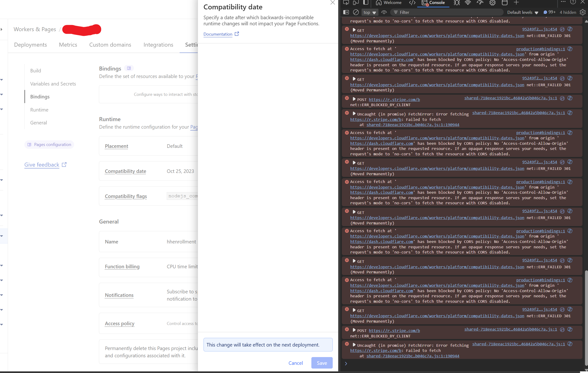Image resolution: width=588 pixels, height=373 pixels.
Task: Open the top context dropdown
Action: (x=369, y=12)
